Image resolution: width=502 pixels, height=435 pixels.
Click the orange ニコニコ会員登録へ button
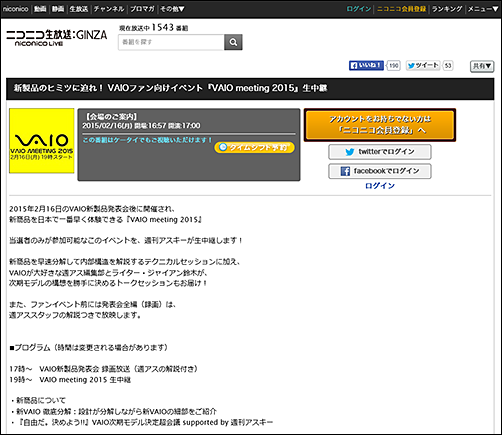380,125
